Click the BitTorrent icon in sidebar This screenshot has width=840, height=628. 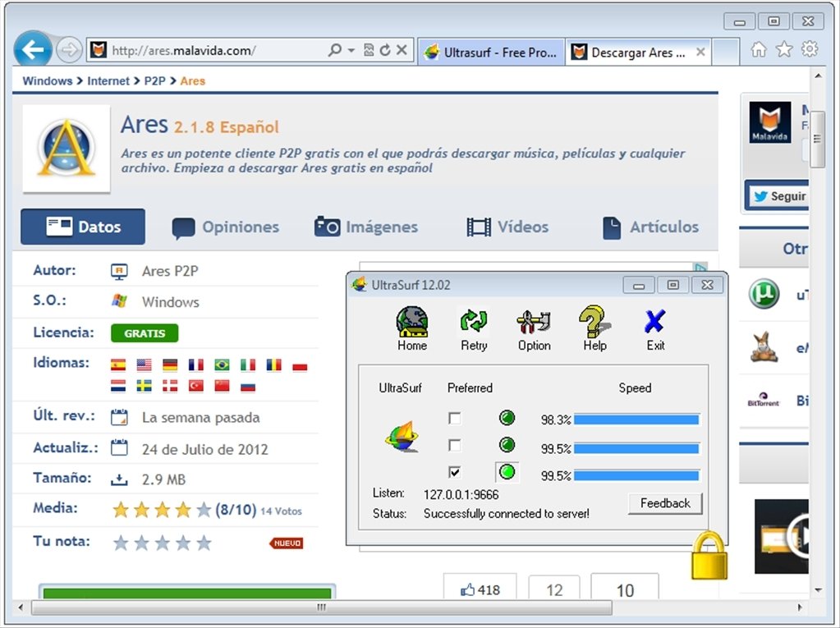click(x=764, y=400)
